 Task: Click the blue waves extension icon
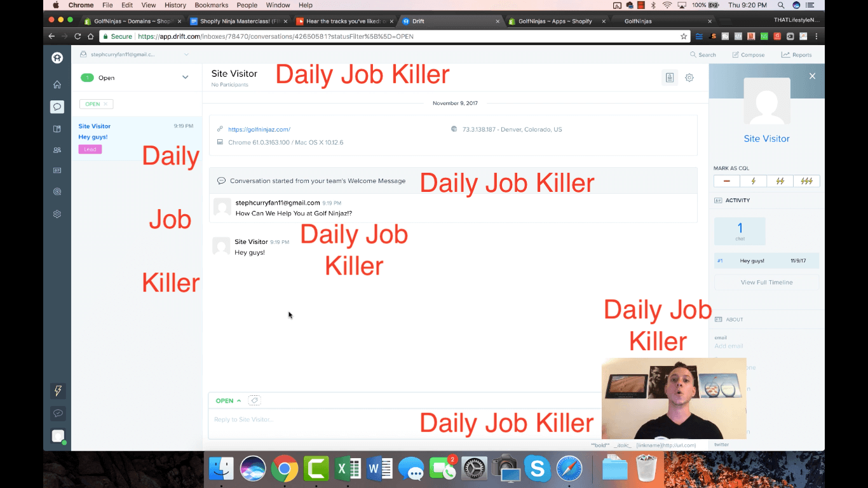pyautogui.click(x=700, y=36)
